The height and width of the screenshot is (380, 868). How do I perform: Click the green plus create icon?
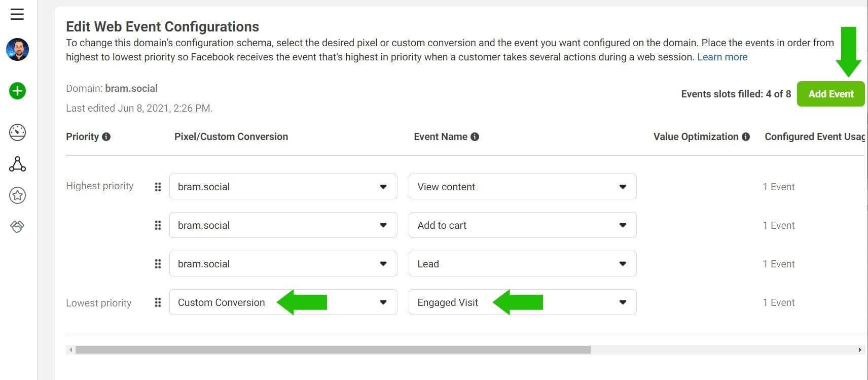17,91
